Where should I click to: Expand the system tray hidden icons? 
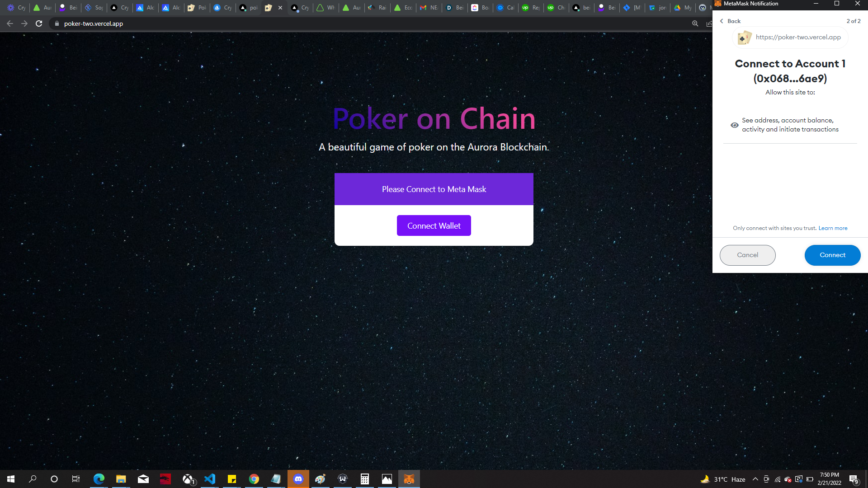[755, 479]
